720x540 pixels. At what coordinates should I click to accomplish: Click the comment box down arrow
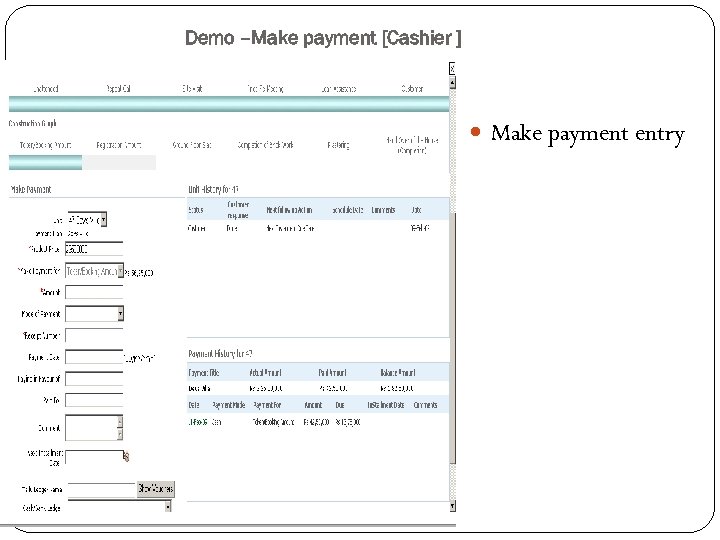[120, 434]
